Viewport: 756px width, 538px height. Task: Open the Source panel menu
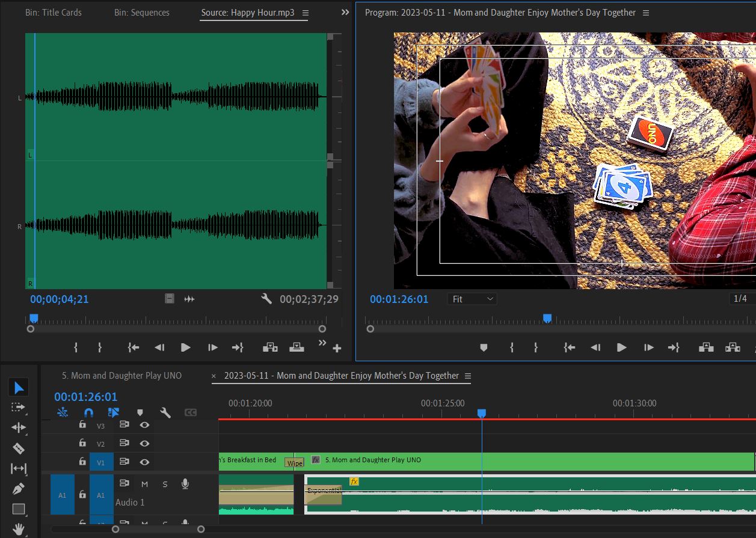[305, 13]
